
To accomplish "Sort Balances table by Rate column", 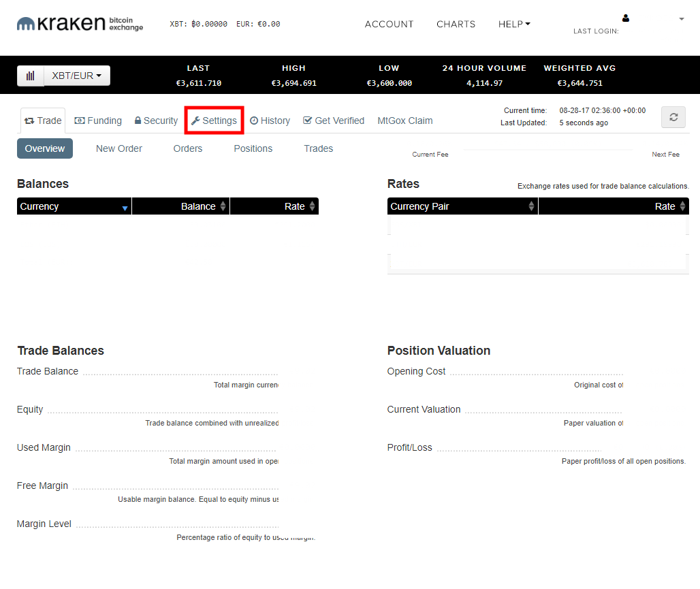I will (274, 206).
